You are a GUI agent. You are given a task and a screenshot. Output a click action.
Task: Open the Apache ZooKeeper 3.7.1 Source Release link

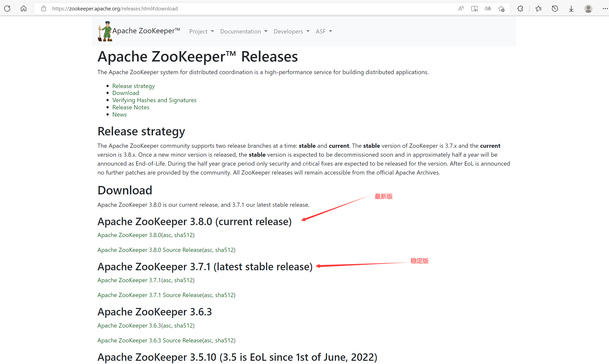(150, 295)
